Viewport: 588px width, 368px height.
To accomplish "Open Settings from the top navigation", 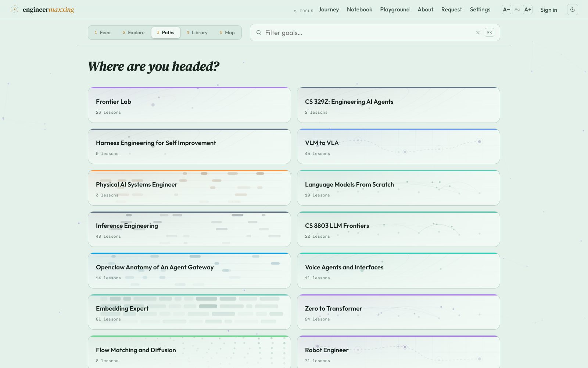I will pos(480,10).
